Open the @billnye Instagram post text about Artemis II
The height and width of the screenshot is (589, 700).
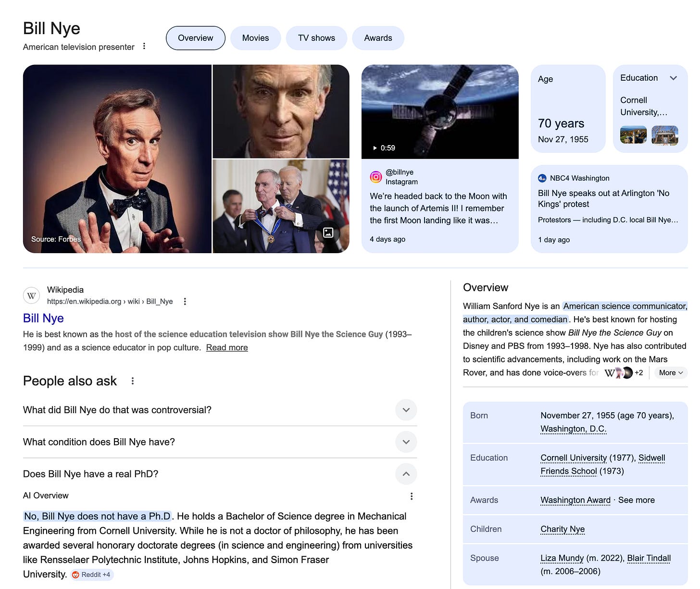tap(438, 208)
